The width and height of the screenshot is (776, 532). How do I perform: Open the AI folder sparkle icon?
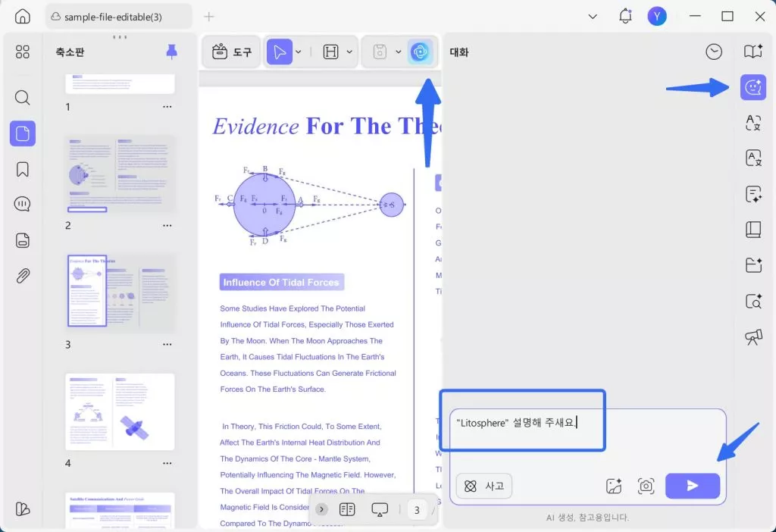click(753, 265)
